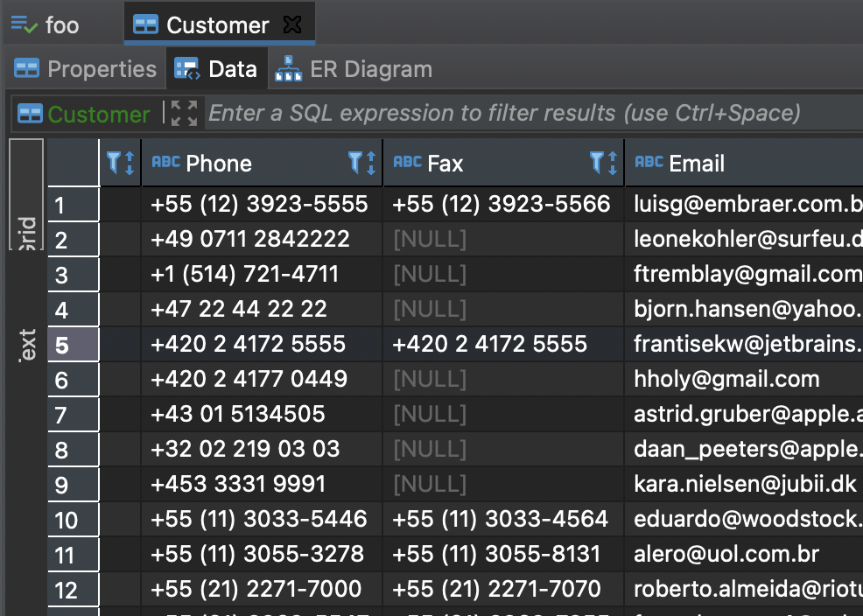The width and height of the screenshot is (863, 616).
Task: Close the Customer tab
Action: 292,24
